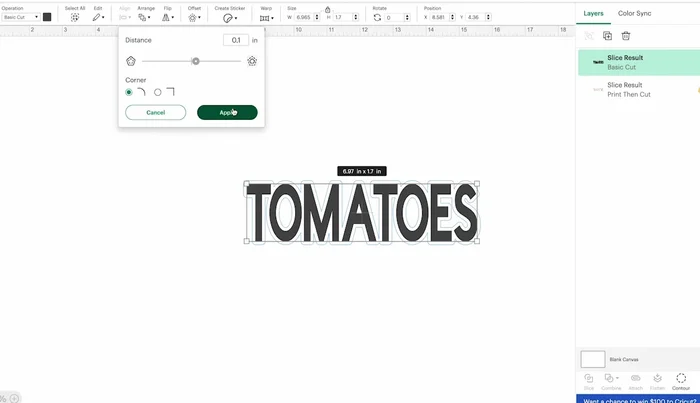Screen dimensions: 700x403
Task: Click the offset distance slider handle
Action: point(196,61)
